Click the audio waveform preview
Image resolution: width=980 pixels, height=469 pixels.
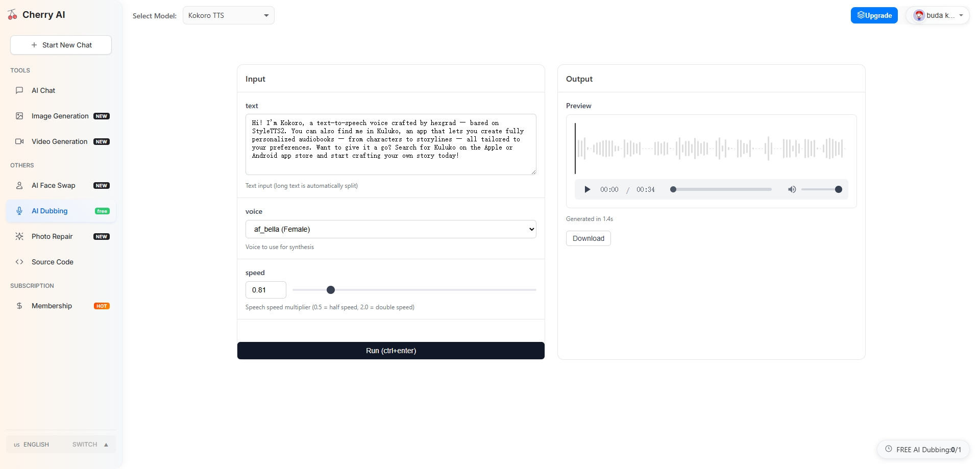tap(711, 149)
